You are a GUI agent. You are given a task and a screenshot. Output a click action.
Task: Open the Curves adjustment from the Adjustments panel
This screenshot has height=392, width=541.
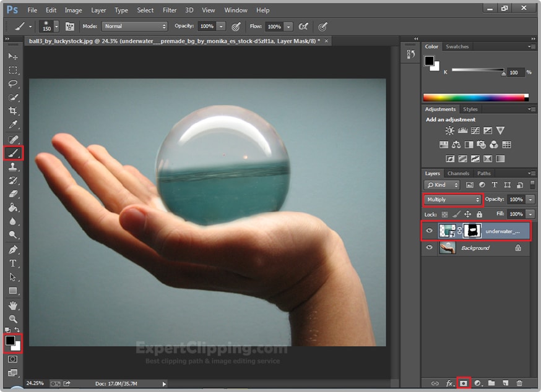point(475,130)
